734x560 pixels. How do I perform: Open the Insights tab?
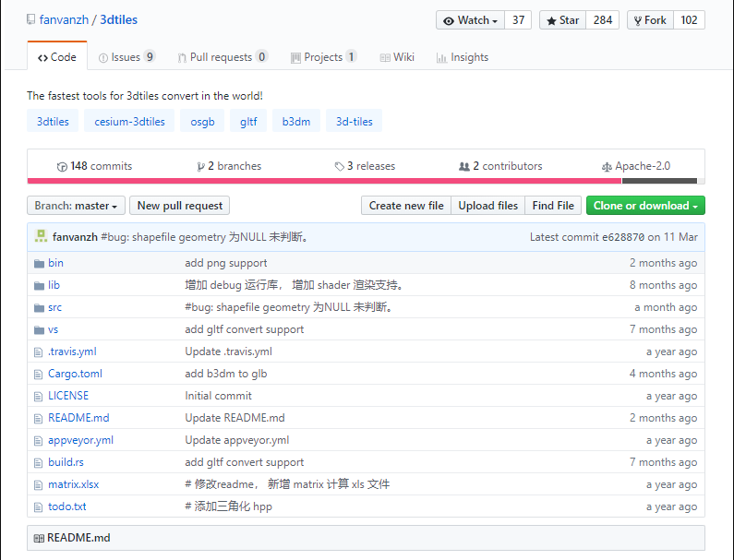[x=463, y=57]
